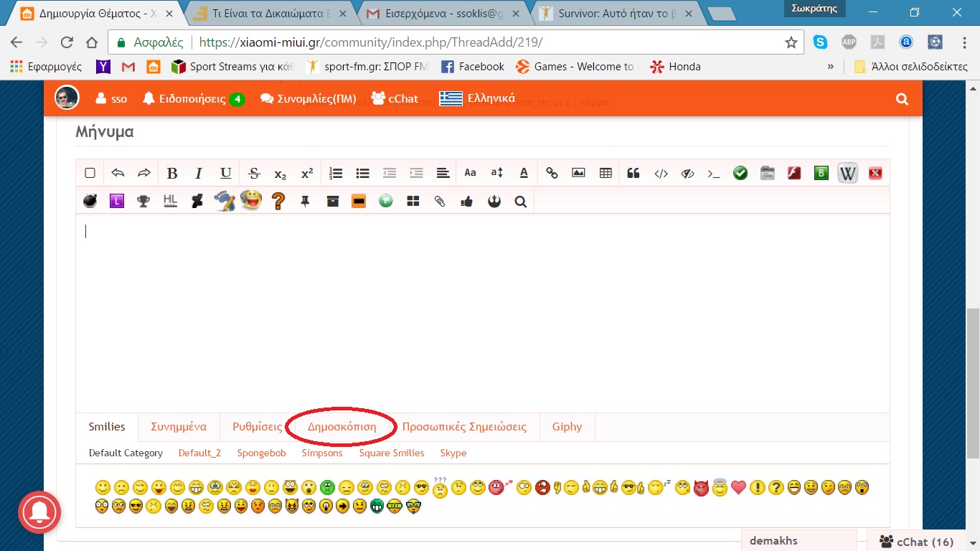Screen dimensions: 980x551
Task: Switch to the Συνημμένα tab
Action: click(179, 427)
